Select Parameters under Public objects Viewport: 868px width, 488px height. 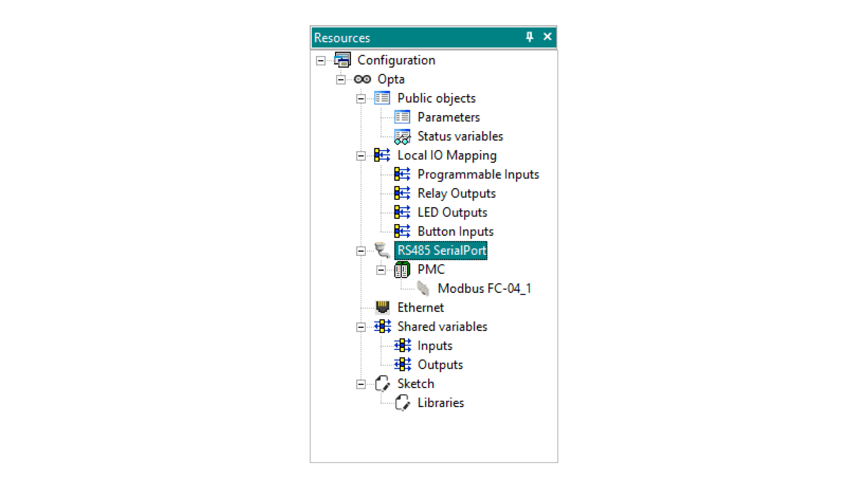(x=448, y=117)
